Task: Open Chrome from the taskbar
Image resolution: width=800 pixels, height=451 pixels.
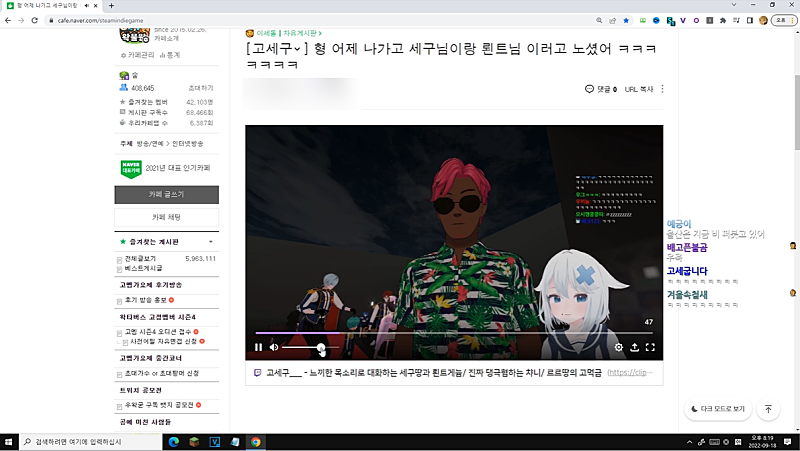Action: click(x=256, y=442)
